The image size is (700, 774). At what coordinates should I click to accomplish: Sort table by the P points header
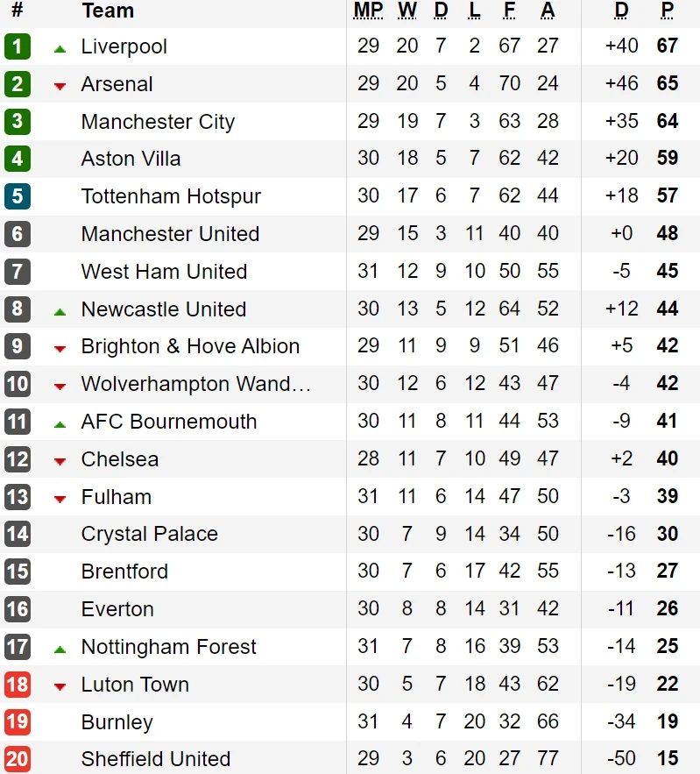click(x=668, y=11)
